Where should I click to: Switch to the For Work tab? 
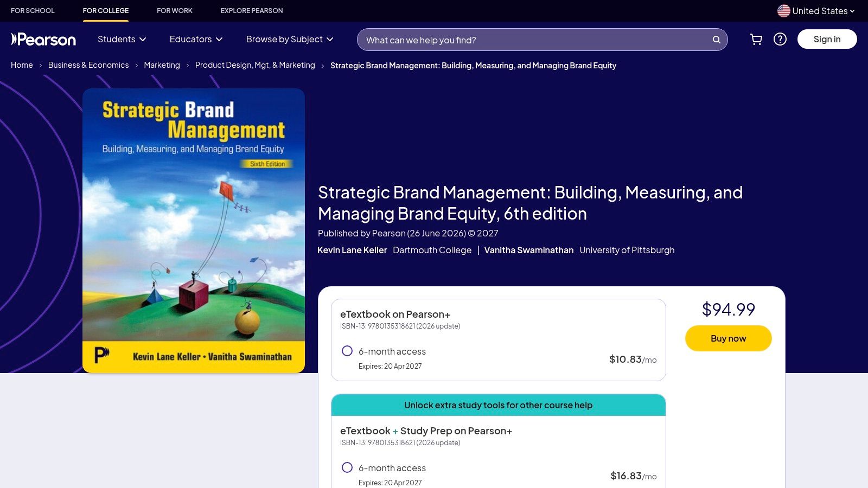[175, 11]
